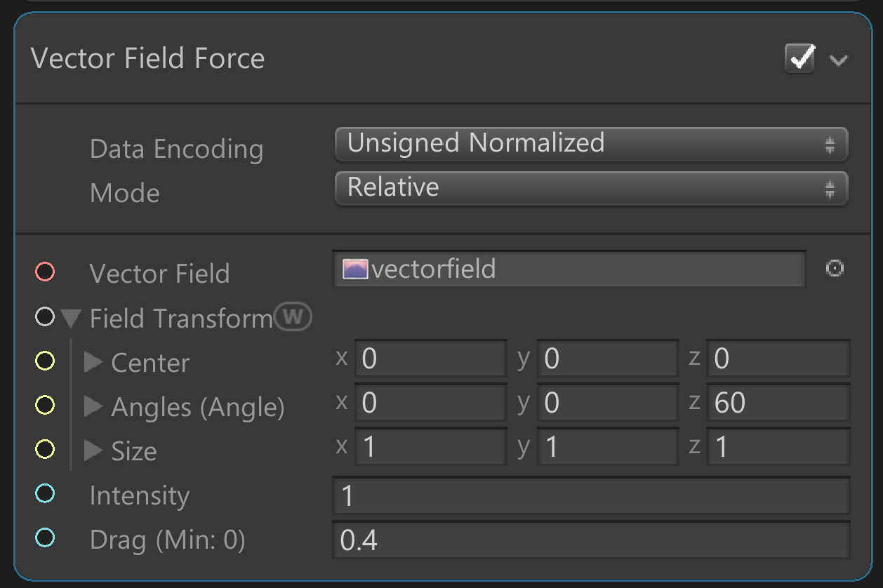The image size is (883, 588).
Task: Open the Mode dropdown set to Relative
Action: pyautogui.click(x=591, y=188)
